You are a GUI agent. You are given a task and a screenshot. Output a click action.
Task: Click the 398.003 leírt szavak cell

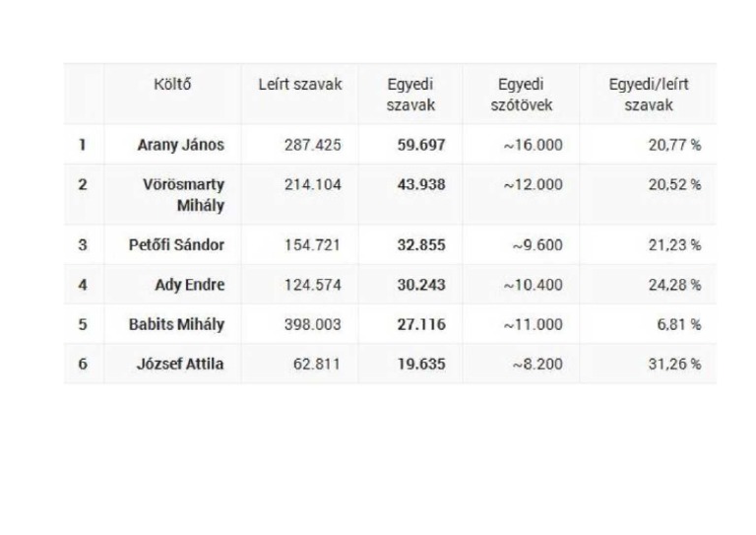tap(312, 324)
